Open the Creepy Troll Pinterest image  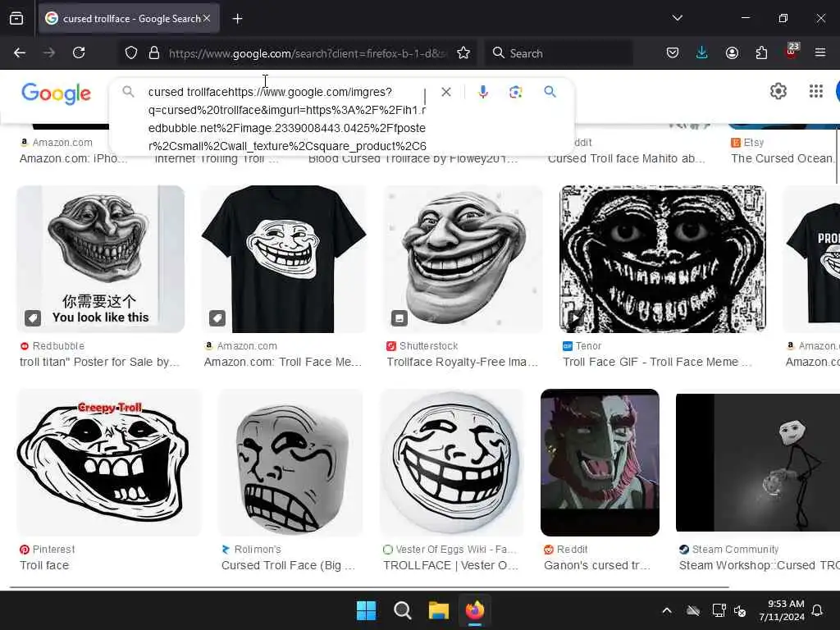pyautogui.click(x=109, y=463)
